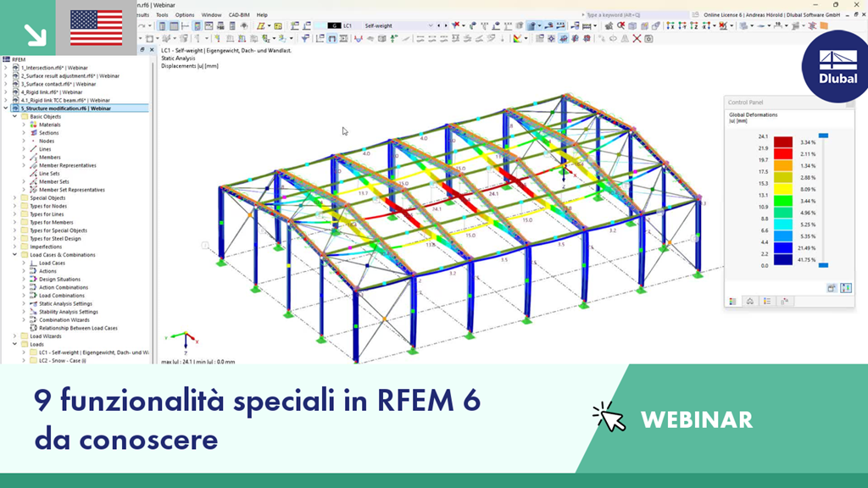The width and height of the screenshot is (868, 488).
Task: Select 4_Rigid link.rf6 model
Action: (x=52, y=91)
